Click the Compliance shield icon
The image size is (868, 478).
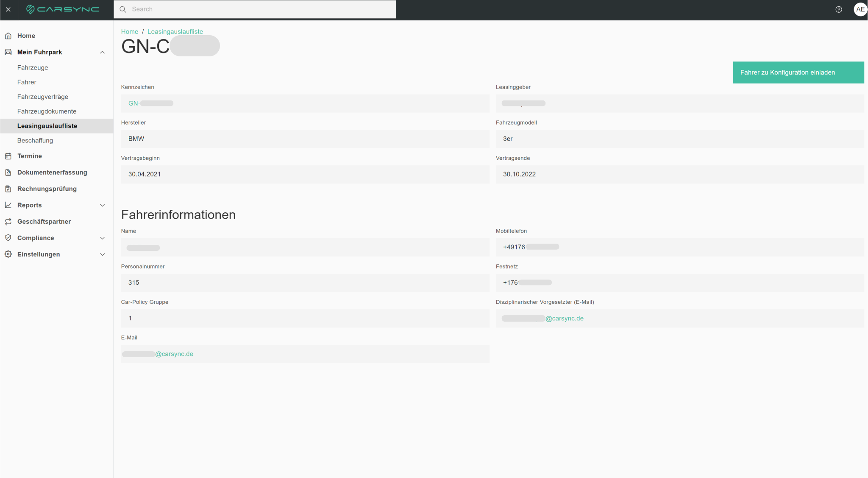(x=8, y=238)
